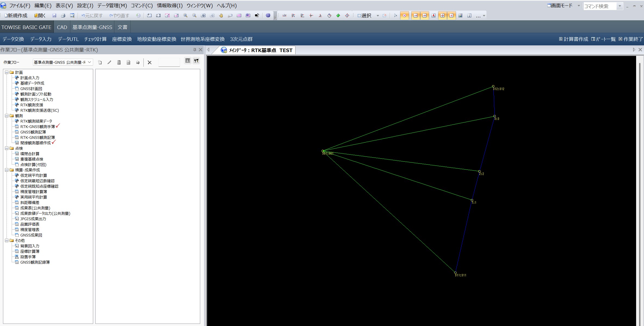Viewport: 644px width, 326px height.
Task: Open the ファイル(F) menu
Action: tap(20, 5)
